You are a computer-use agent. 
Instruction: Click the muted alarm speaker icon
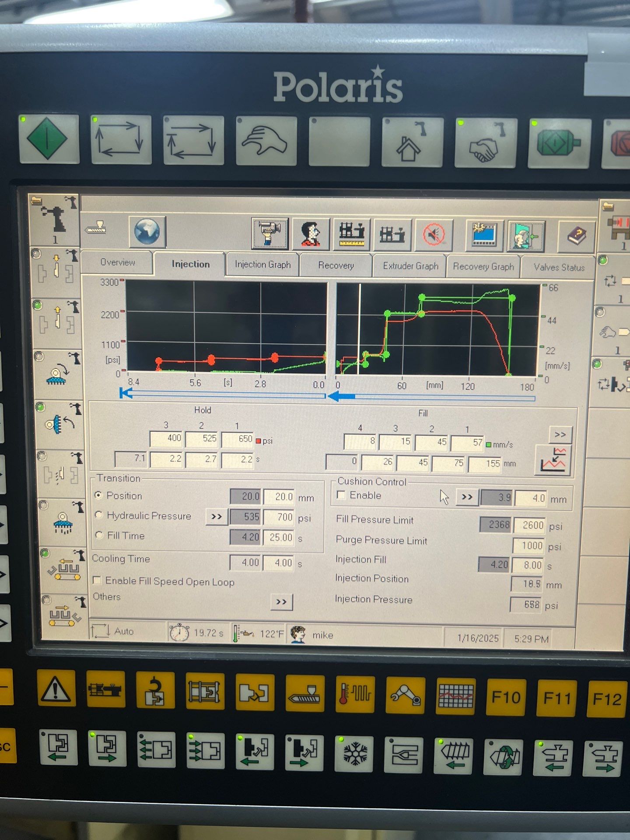pos(434,235)
